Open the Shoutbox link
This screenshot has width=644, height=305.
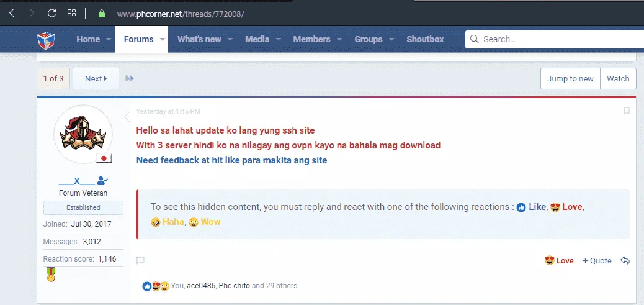click(425, 40)
